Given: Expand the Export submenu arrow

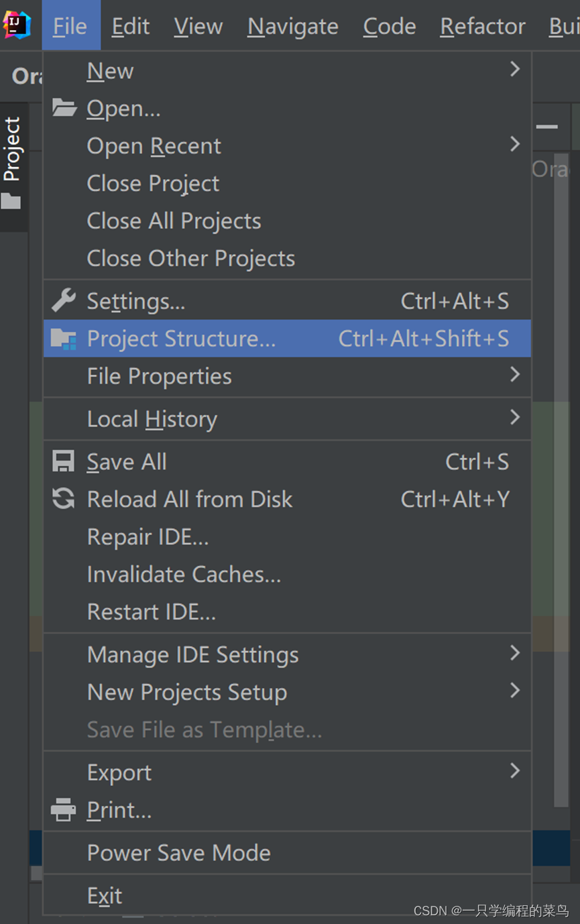Looking at the screenshot, I should click(x=514, y=771).
